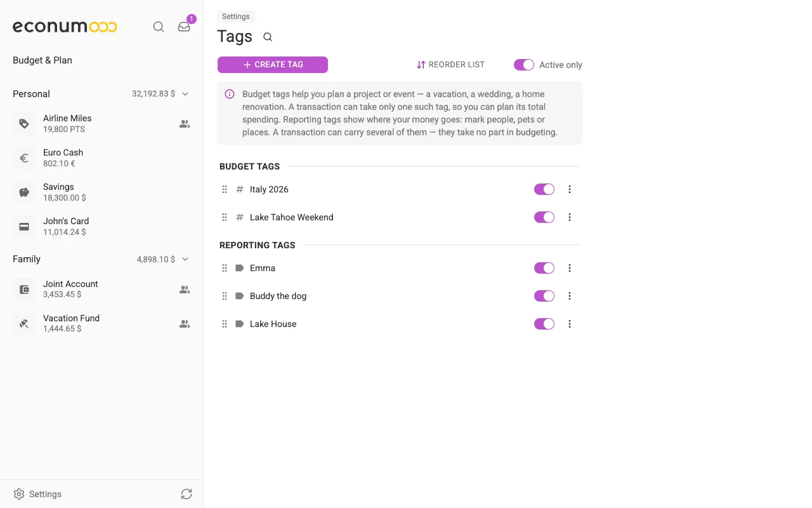
Task: Click the Euro Cash currency icon
Action: pos(24,158)
